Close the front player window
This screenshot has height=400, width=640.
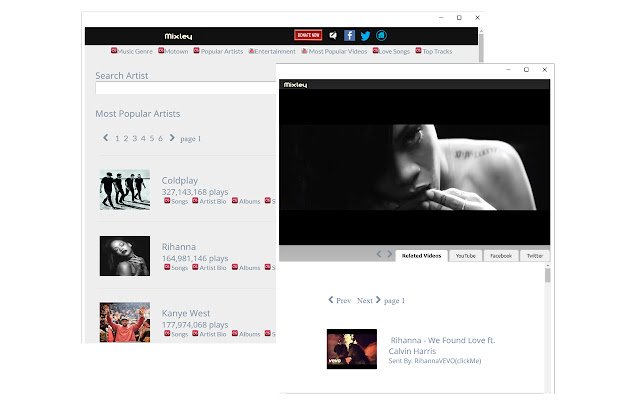click(x=544, y=69)
